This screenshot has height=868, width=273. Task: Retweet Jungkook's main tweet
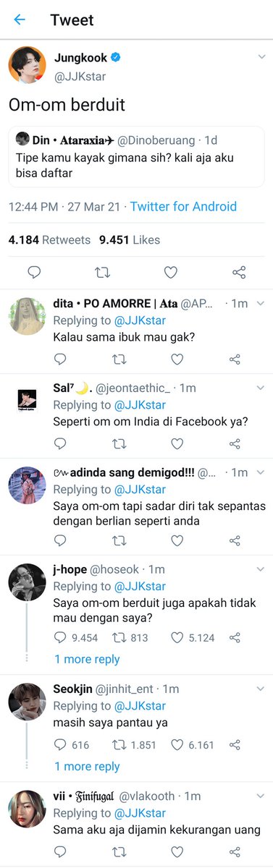[103, 273]
